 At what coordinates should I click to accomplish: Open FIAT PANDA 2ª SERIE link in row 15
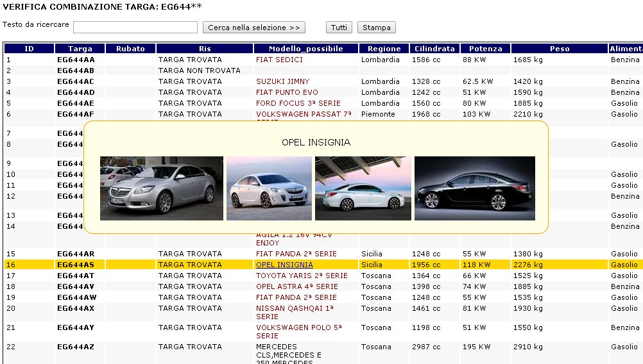click(296, 254)
